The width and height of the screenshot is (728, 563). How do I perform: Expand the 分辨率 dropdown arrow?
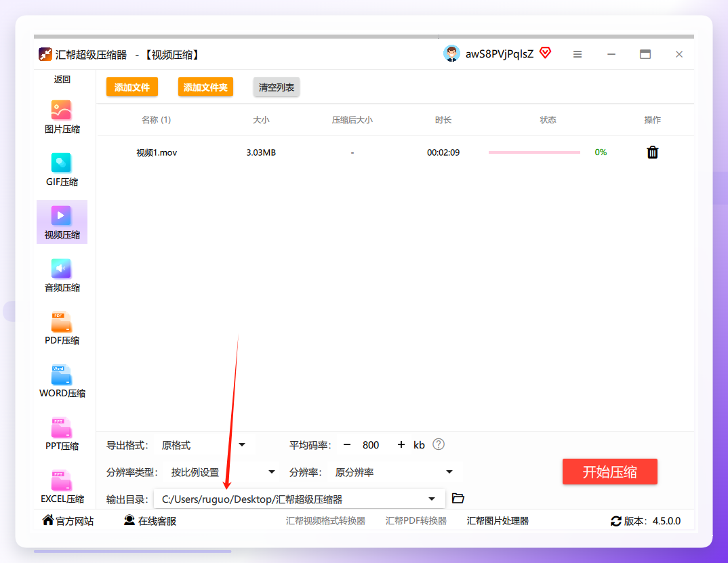(x=449, y=472)
